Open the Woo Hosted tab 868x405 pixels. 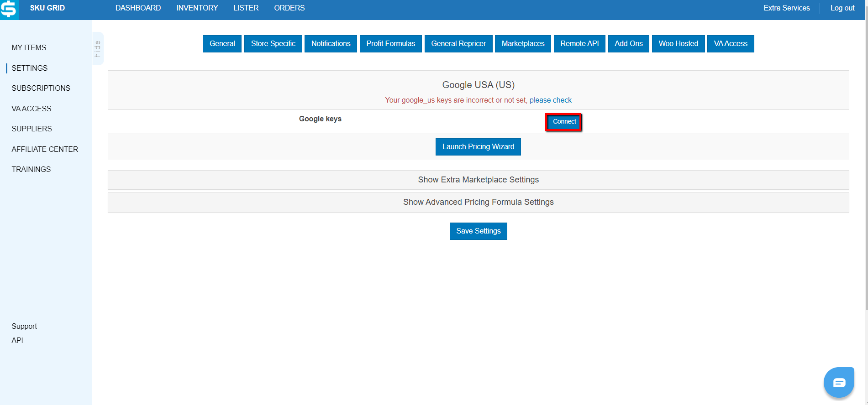coord(679,44)
